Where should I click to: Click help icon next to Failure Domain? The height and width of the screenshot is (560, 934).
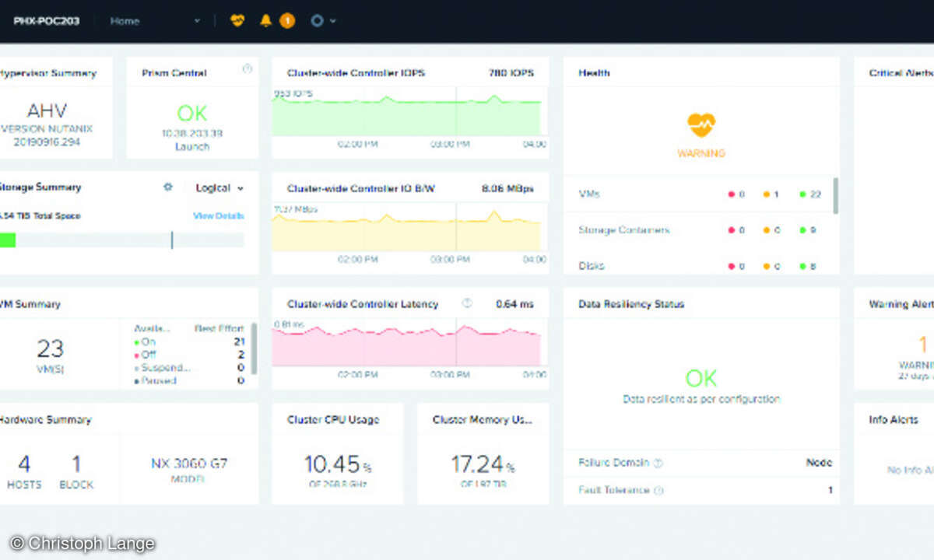(658, 463)
